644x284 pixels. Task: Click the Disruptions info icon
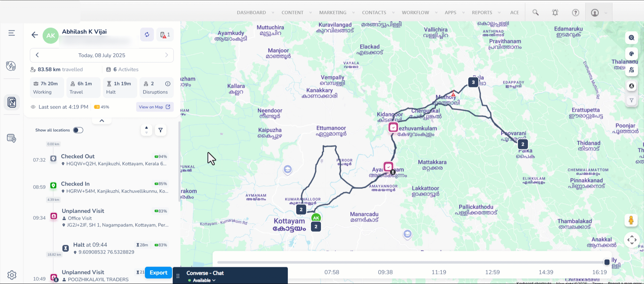168,84
